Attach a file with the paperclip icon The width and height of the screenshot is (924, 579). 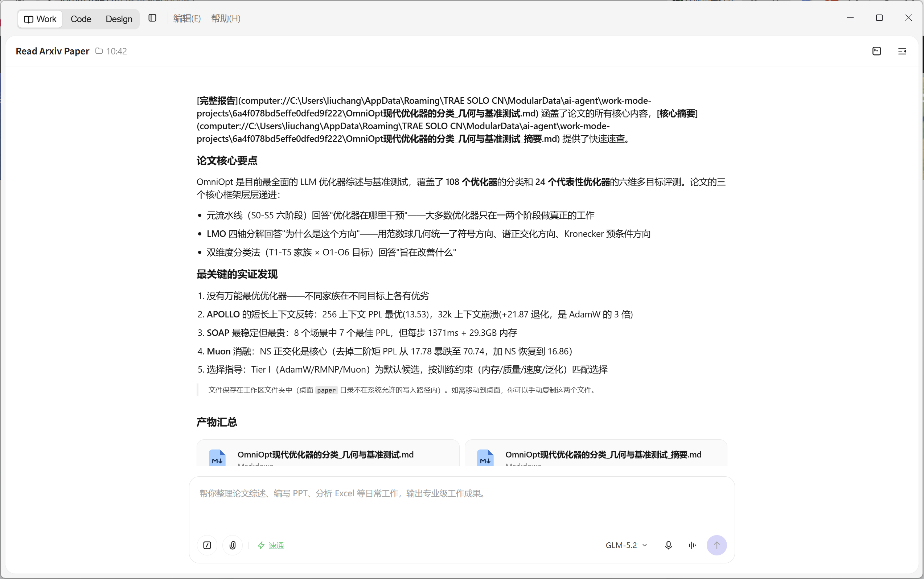click(x=233, y=545)
